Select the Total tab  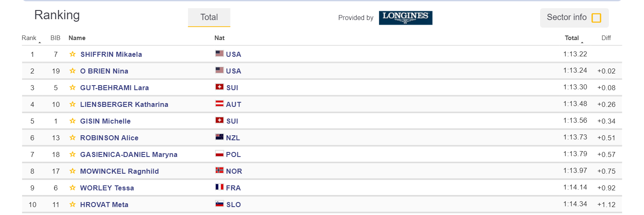tap(209, 18)
